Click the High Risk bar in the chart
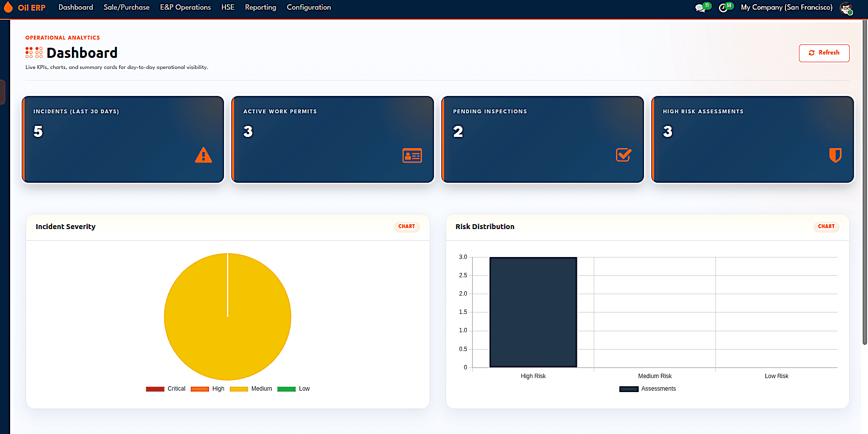The width and height of the screenshot is (868, 434). [x=533, y=312]
